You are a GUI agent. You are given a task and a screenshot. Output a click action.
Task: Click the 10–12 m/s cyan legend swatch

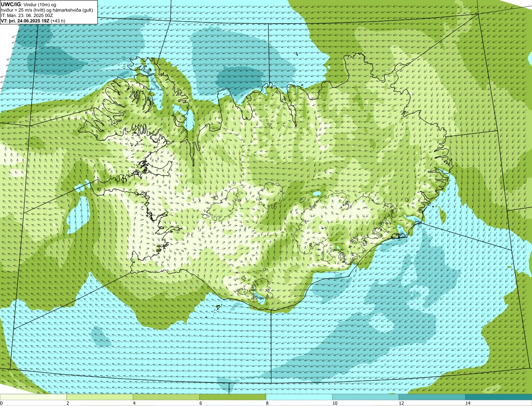[x=366, y=397]
